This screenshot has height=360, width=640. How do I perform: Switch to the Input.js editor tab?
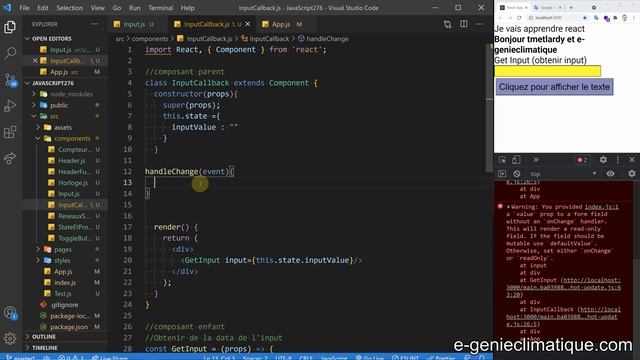pyautogui.click(x=134, y=24)
